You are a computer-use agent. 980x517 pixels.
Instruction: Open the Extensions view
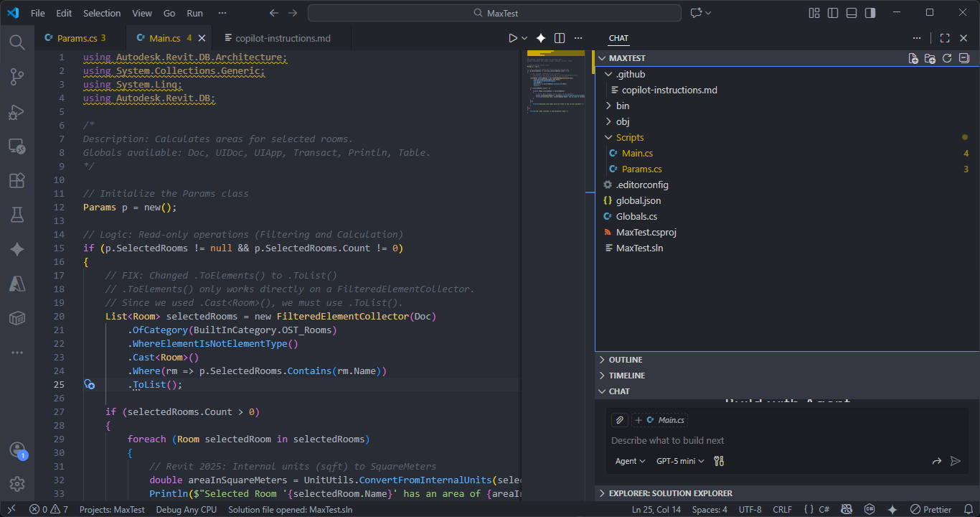click(x=17, y=180)
